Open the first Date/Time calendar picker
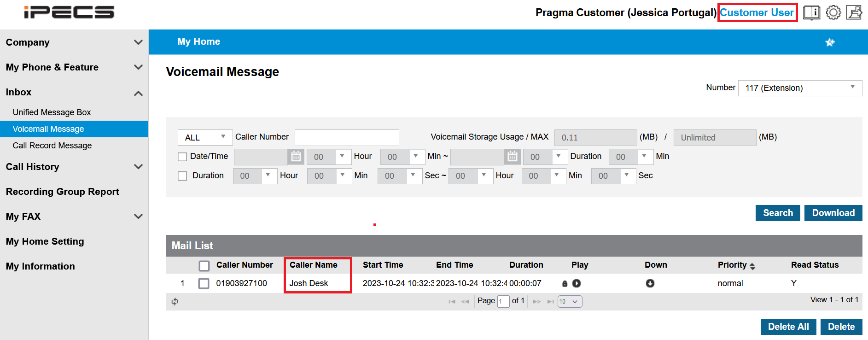868x340 pixels. (296, 157)
